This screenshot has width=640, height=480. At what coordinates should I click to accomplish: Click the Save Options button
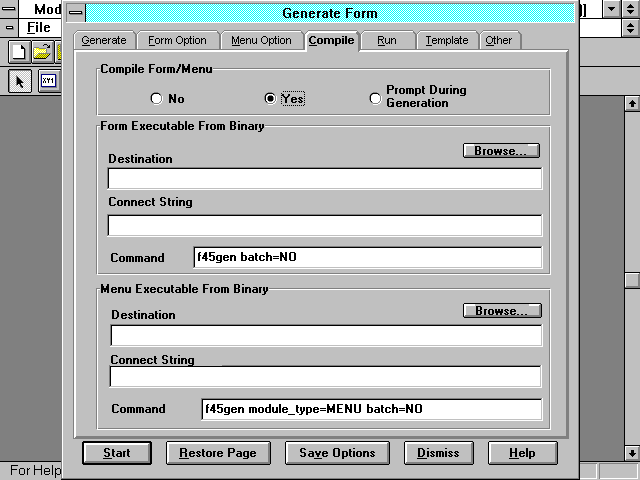point(337,453)
